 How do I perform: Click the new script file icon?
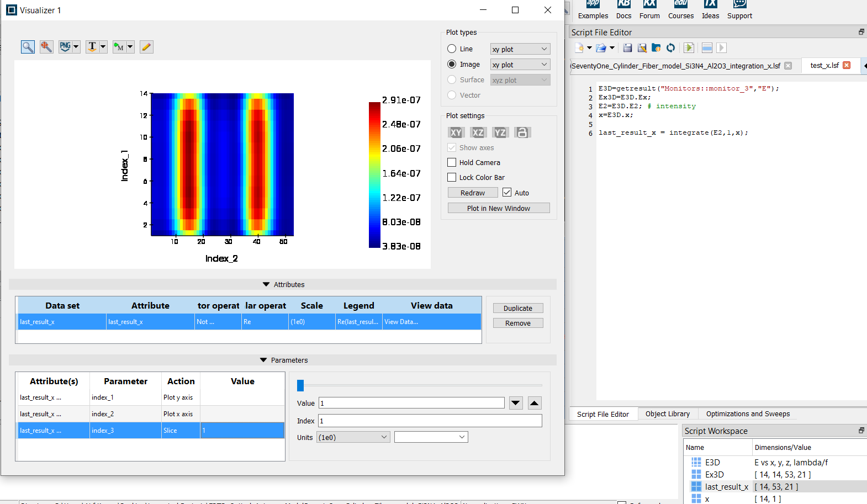click(579, 48)
